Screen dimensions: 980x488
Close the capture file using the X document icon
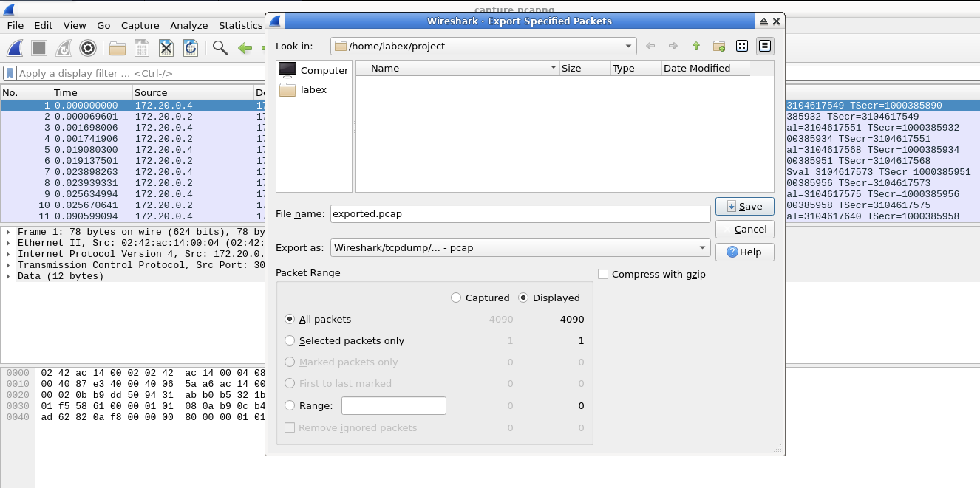coord(166,48)
